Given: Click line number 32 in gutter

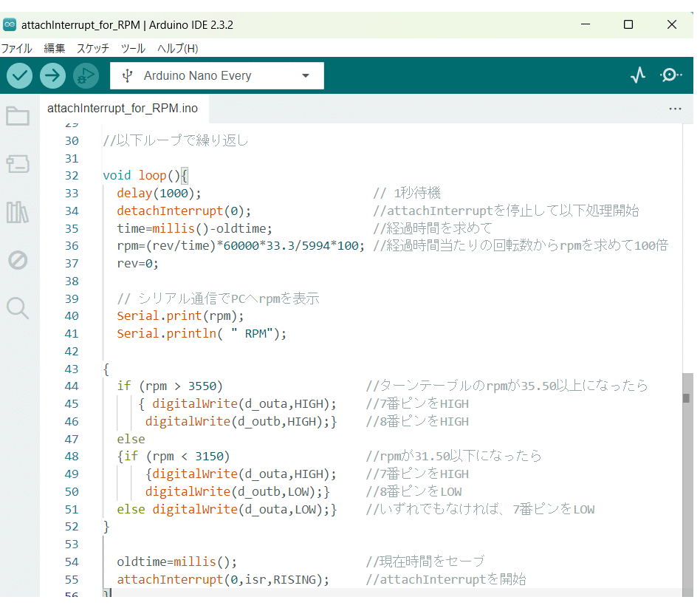Looking at the screenshot, I should point(72,176).
